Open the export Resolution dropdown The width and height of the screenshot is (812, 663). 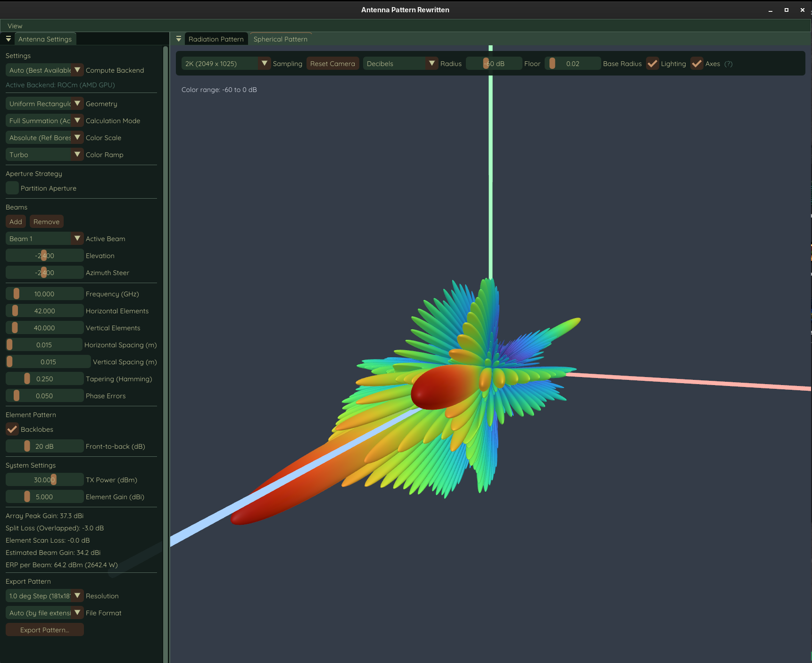tap(44, 596)
